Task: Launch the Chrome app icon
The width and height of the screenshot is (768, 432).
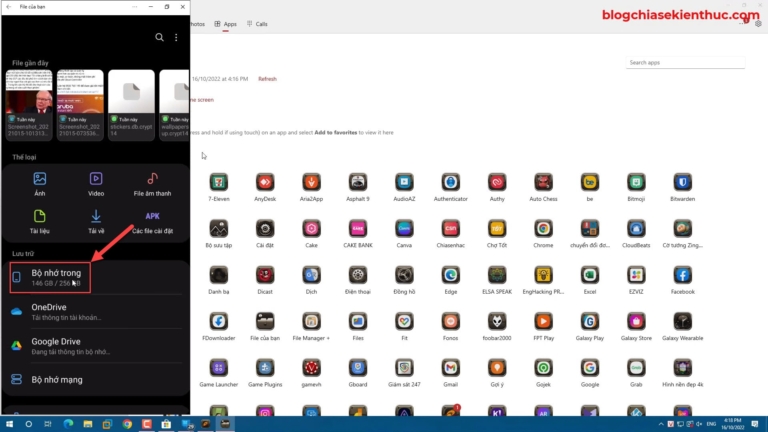Action: tap(543, 228)
